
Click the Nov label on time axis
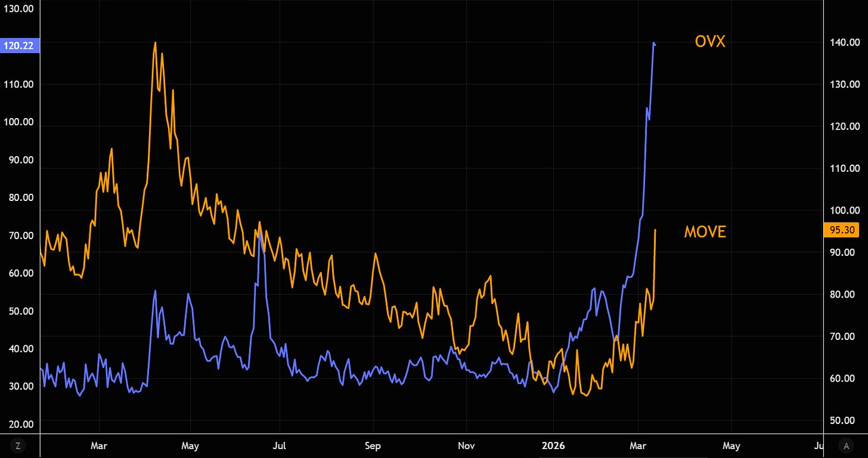(x=466, y=445)
